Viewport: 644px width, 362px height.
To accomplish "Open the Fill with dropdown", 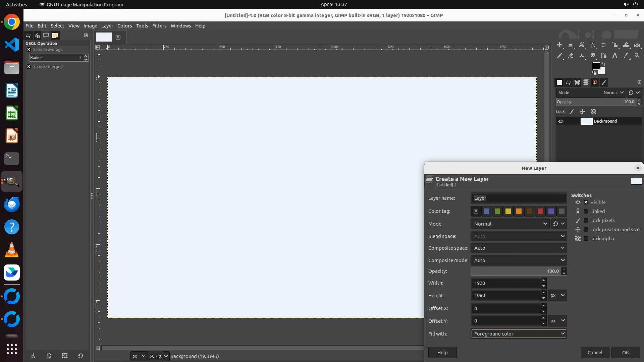I will click(x=519, y=334).
